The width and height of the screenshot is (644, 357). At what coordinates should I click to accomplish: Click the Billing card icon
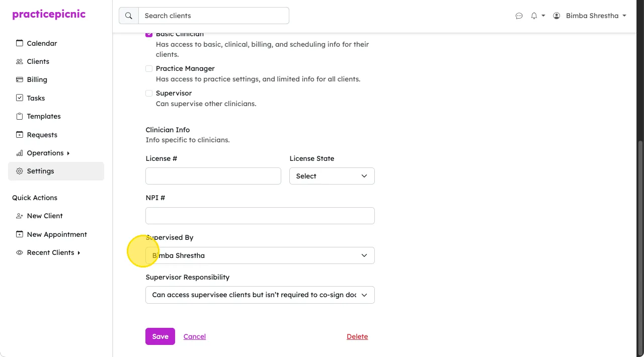(x=20, y=79)
